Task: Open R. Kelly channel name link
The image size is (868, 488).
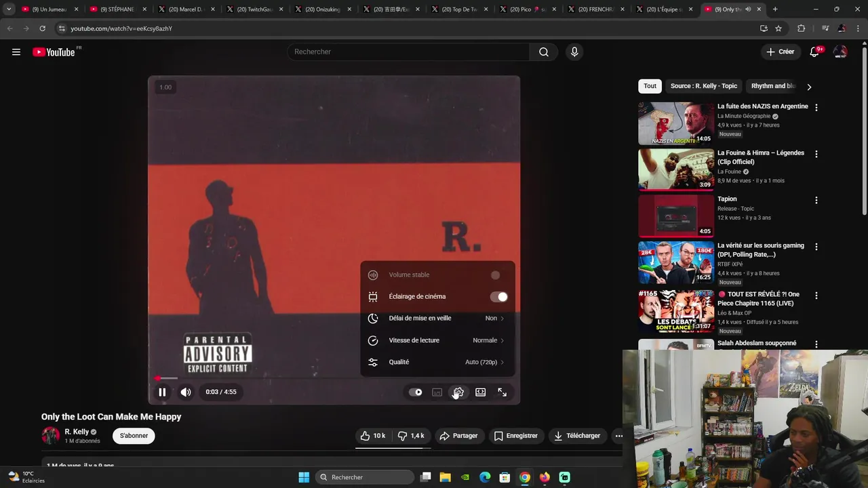Action: point(77,432)
